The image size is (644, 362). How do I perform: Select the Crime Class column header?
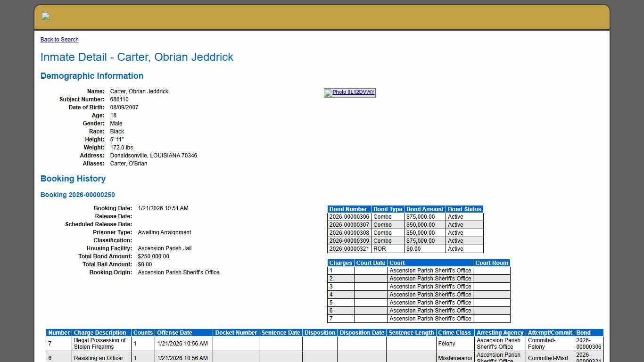pos(454,333)
